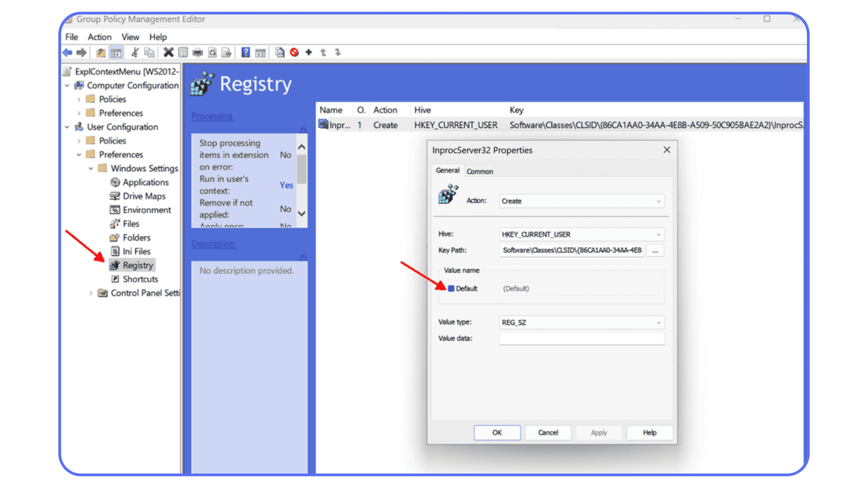
Task: Open the Value type dropdown
Action: click(x=658, y=322)
